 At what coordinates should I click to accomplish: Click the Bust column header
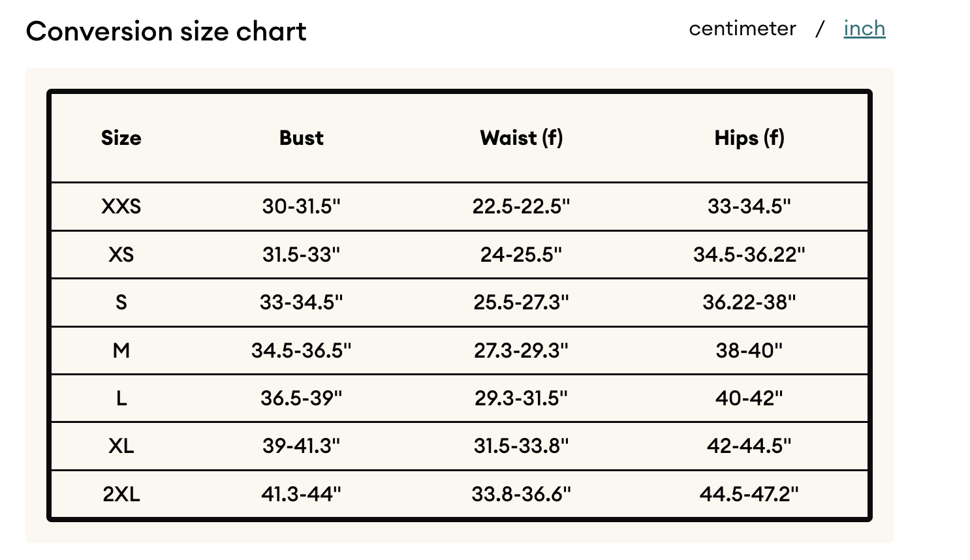(x=302, y=138)
